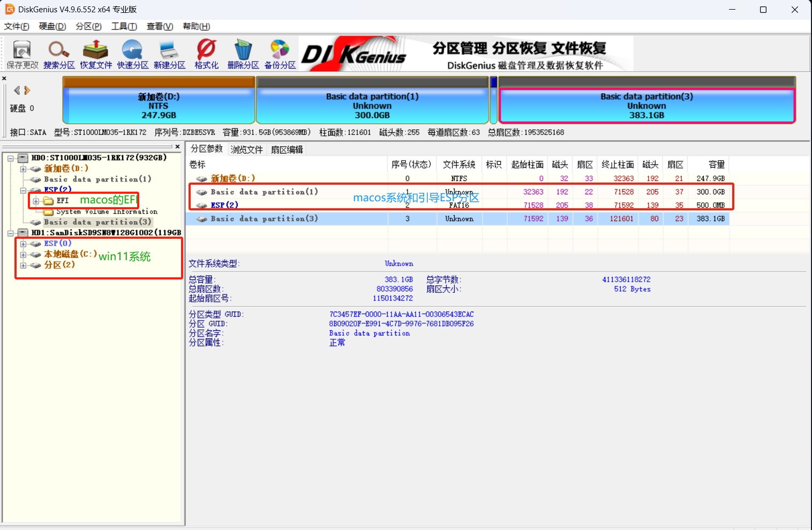Screen dimensions: 812x530
Task: Open the 备份分区 tool
Action: 280,55
